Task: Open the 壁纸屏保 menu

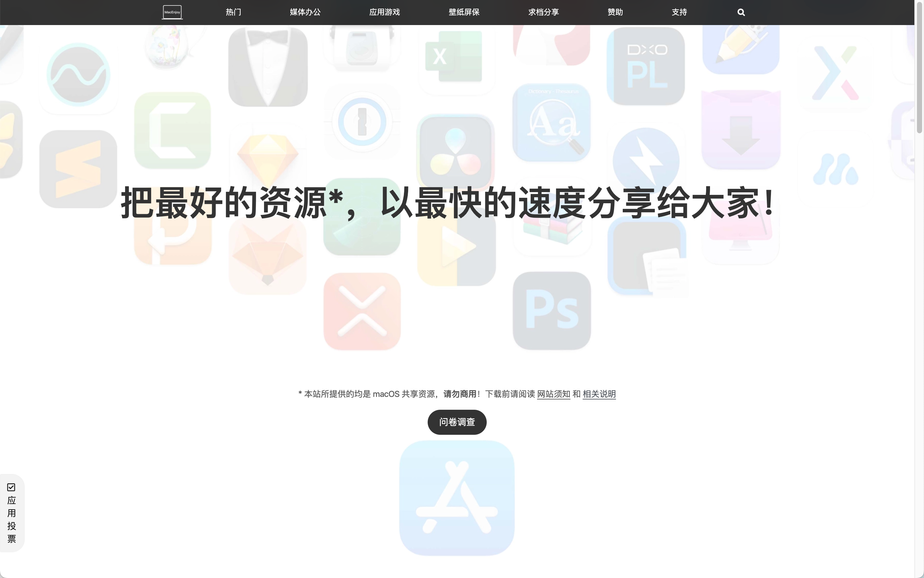Action: pyautogui.click(x=464, y=12)
